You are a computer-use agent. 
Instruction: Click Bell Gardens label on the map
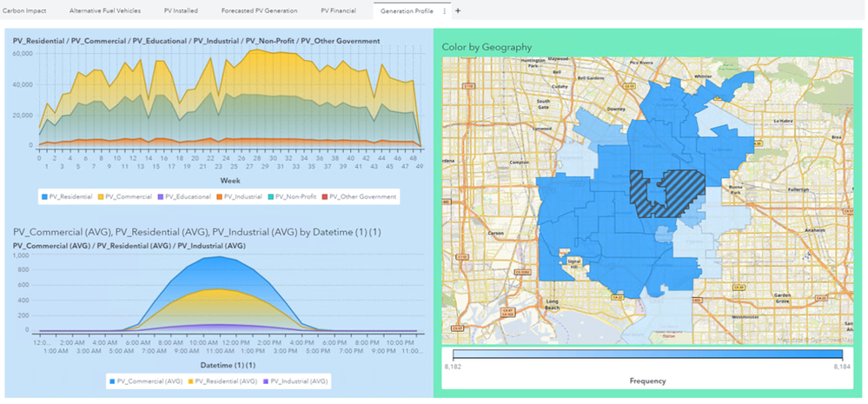(x=590, y=78)
